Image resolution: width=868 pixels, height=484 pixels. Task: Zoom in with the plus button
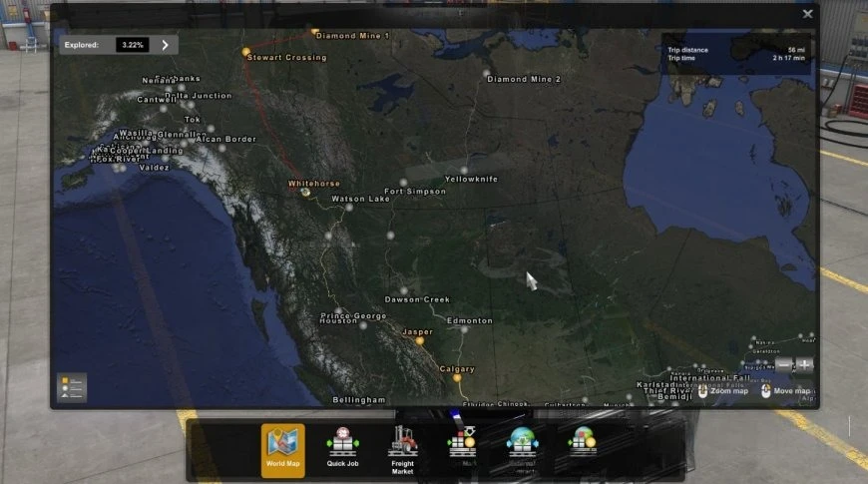(804, 365)
